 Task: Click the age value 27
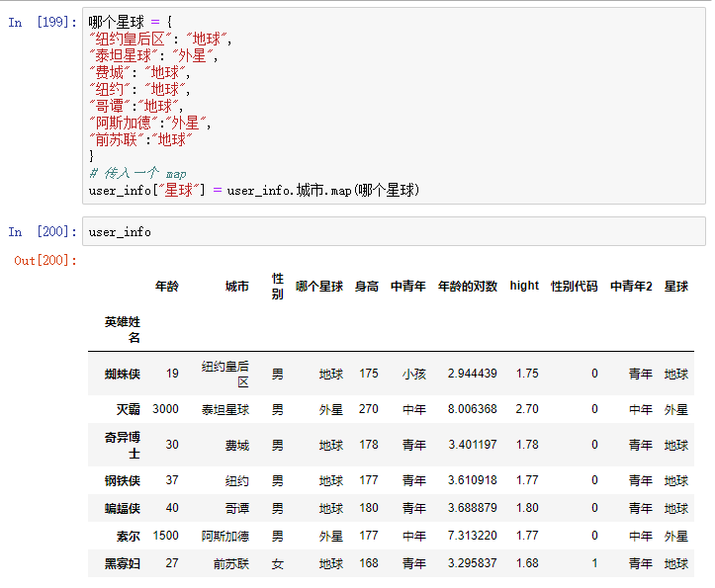click(x=172, y=563)
